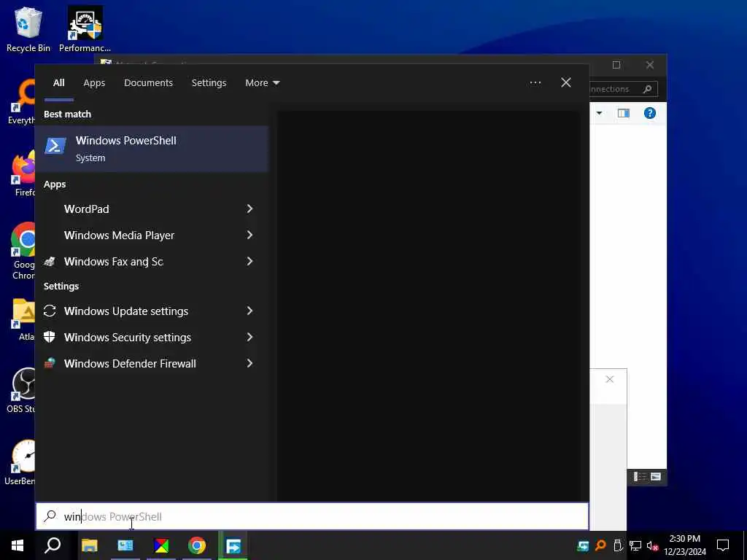The height and width of the screenshot is (560, 747).
Task: Open the notification center
Action: pos(723,545)
